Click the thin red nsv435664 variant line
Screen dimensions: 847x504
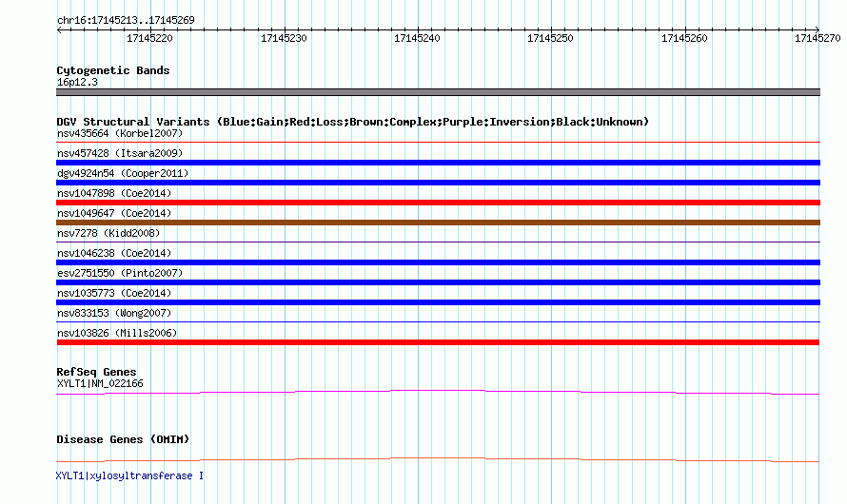coord(438,143)
